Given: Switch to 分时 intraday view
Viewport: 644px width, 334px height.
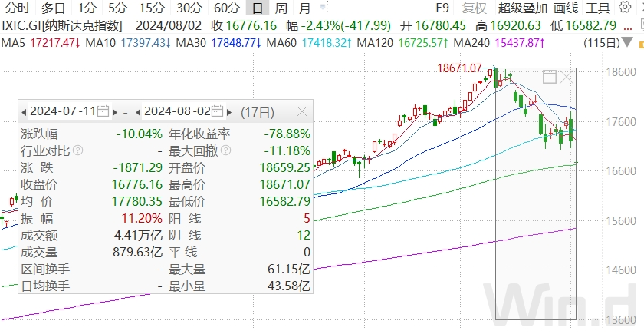Looking at the screenshot, I should (x=18, y=8).
